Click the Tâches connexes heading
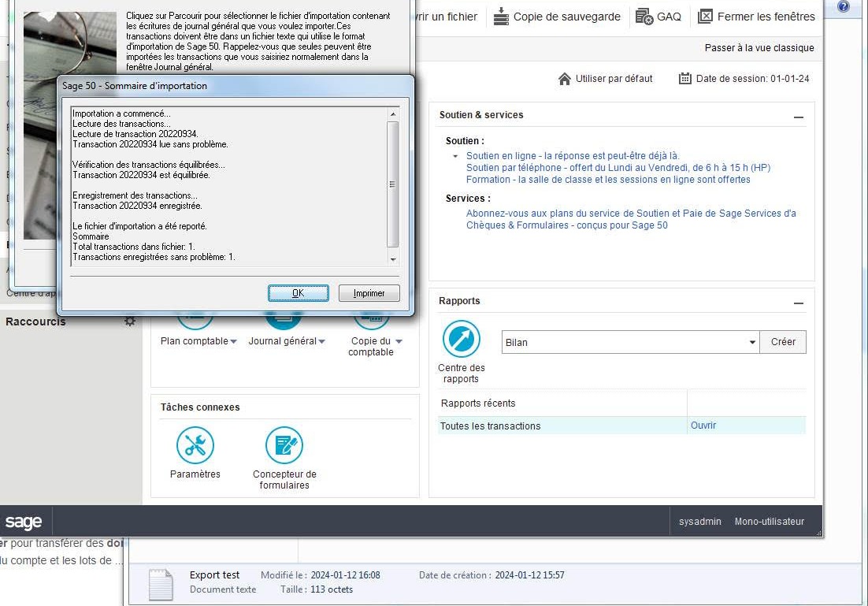The height and width of the screenshot is (606, 868). pos(200,407)
